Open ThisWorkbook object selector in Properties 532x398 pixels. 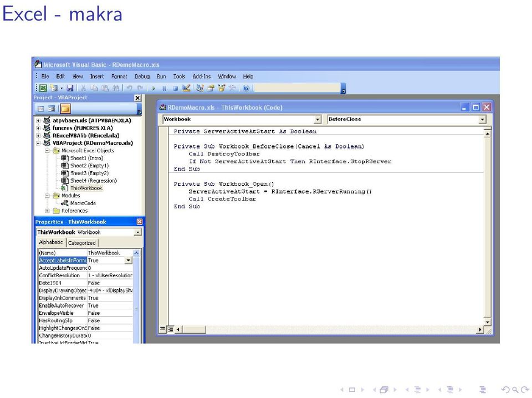tap(137, 232)
